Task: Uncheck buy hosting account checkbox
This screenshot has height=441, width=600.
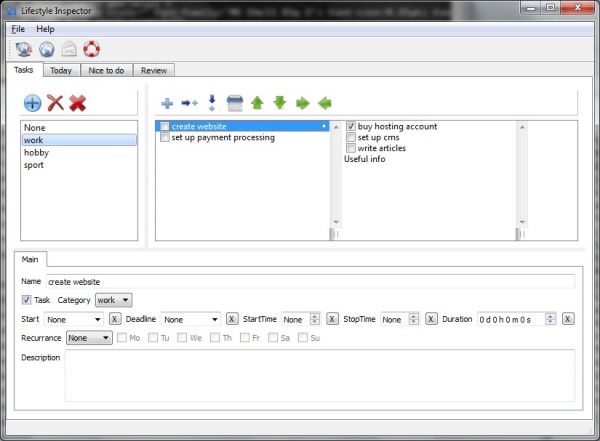Action: [x=351, y=126]
